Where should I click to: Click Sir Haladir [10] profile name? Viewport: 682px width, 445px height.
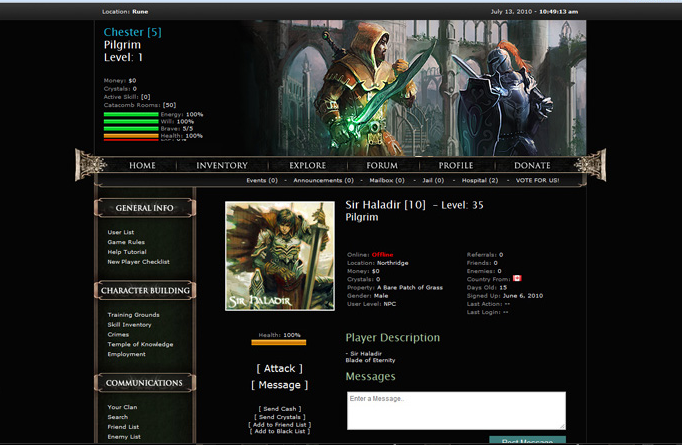385,205
